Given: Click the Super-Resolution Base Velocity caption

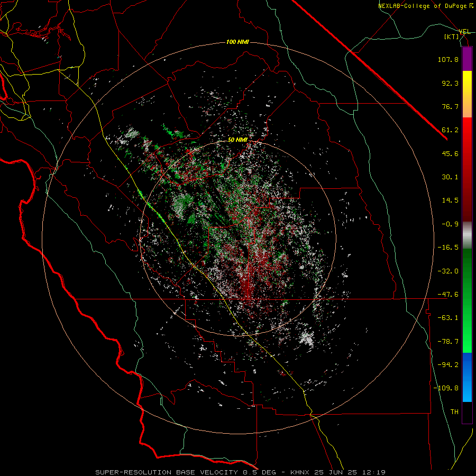Looking at the screenshot, I should coord(240,472).
